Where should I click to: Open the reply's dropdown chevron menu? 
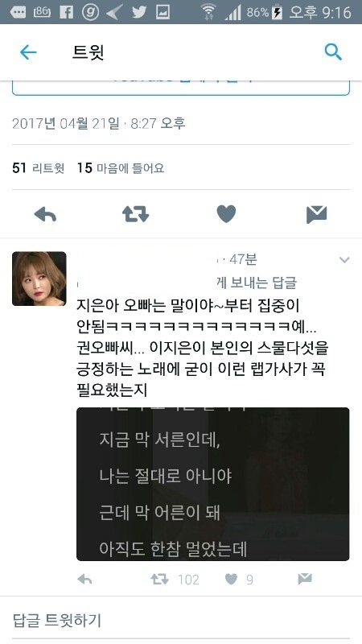344,259
